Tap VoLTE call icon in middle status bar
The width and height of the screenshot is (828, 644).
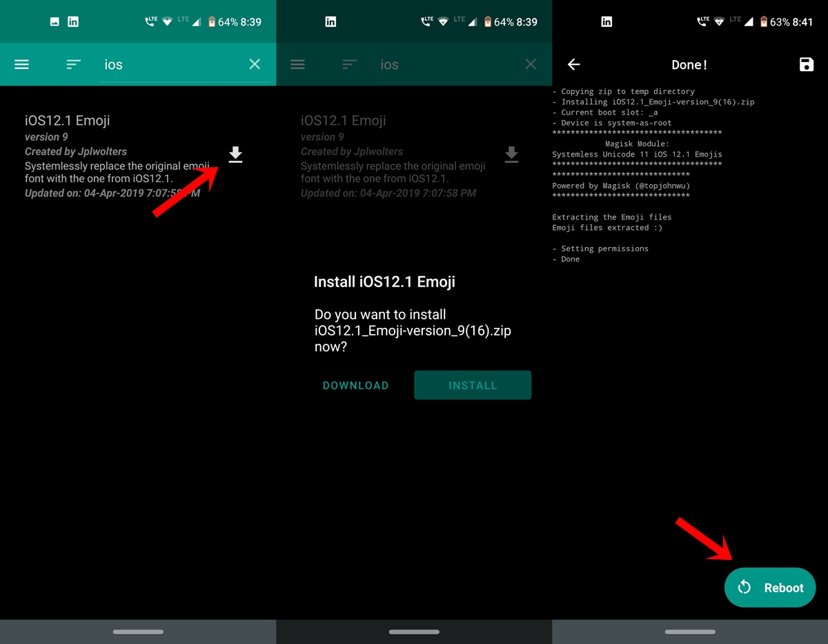pyautogui.click(x=426, y=22)
